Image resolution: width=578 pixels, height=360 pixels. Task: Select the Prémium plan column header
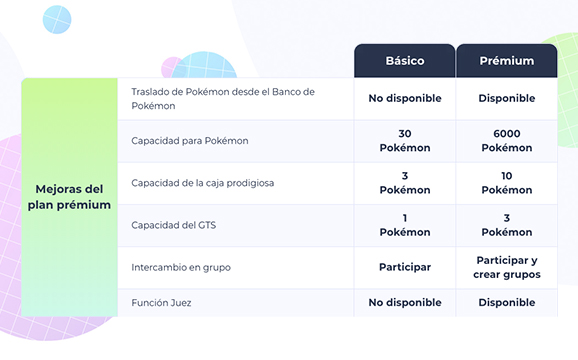[x=506, y=61]
